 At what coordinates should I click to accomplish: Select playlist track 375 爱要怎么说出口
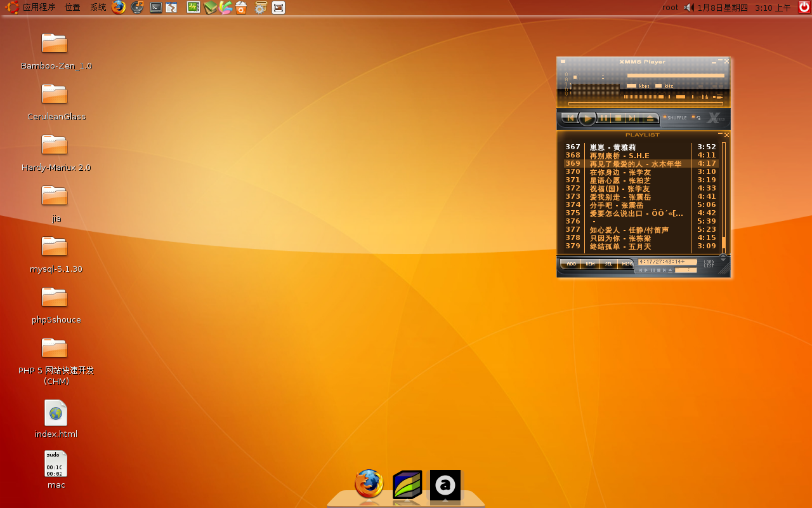pos(641,213)
